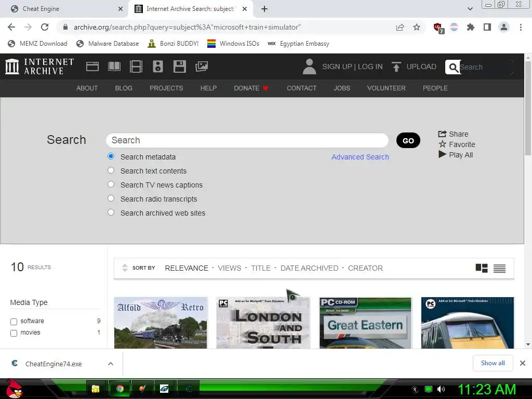Expand the CheatEngine74.exe download options chevron

point(111,364)
